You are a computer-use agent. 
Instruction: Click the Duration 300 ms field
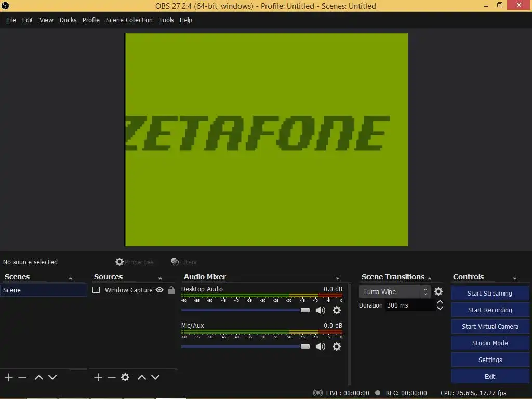(x=410, y=305)
